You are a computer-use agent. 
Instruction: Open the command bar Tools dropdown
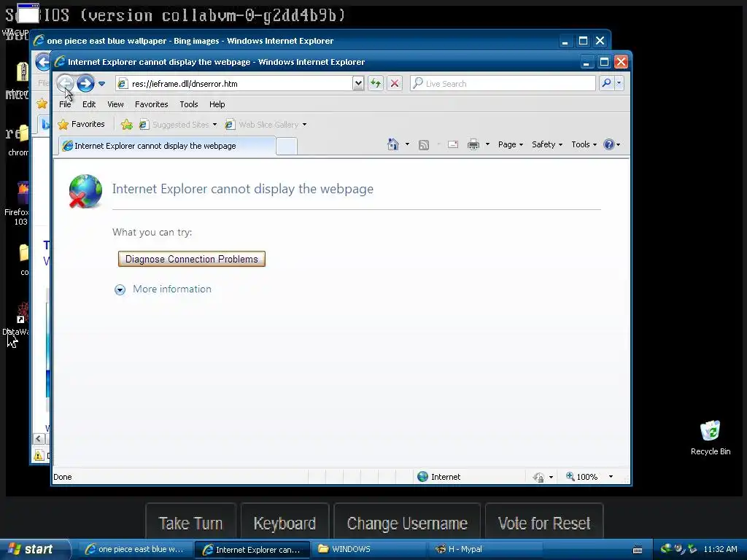tap(584, 144)
